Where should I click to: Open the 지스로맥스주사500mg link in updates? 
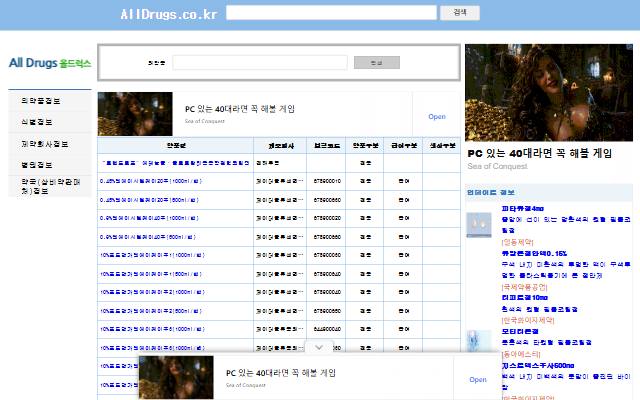pyautogui.click(x=538, y=366)
